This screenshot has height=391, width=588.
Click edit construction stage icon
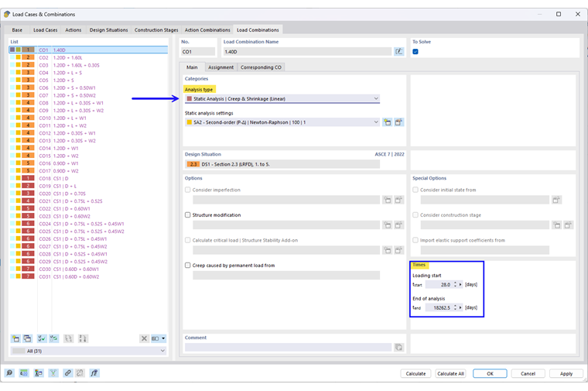coord(568,225)
